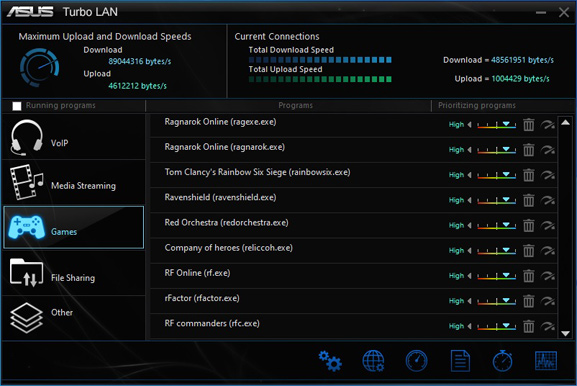Open the stopwatch timer icon in bottom toolbar
The width and height of the screenshot is (577, 386).
tap(502, 361)
